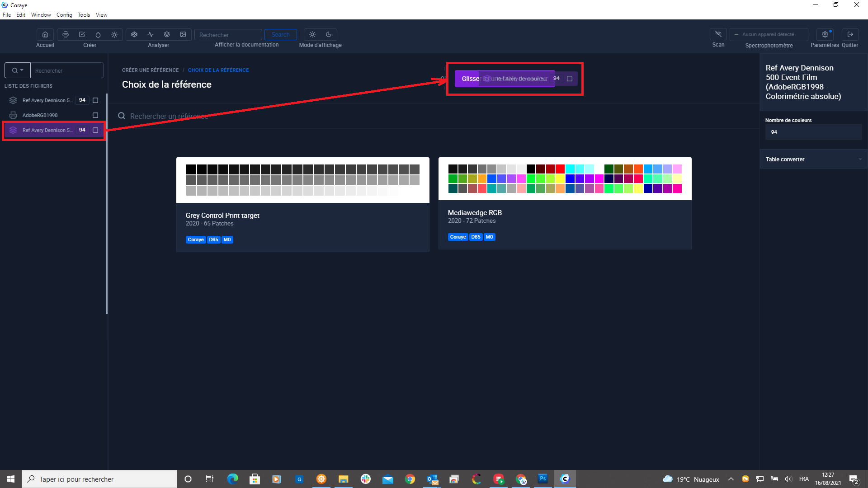Click weather 19°C Nuageux widget
The width and height of the screenshot is (868, 488).
691,479
